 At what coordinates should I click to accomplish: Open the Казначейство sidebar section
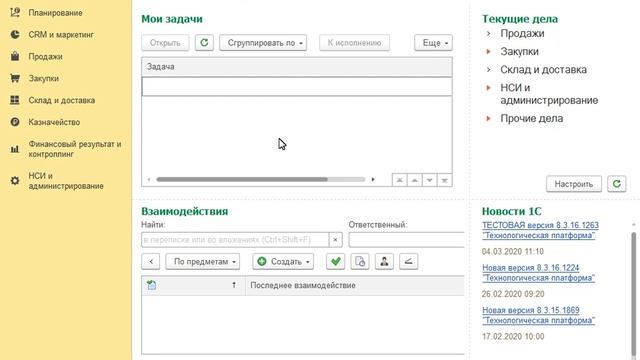pos(54,122)
